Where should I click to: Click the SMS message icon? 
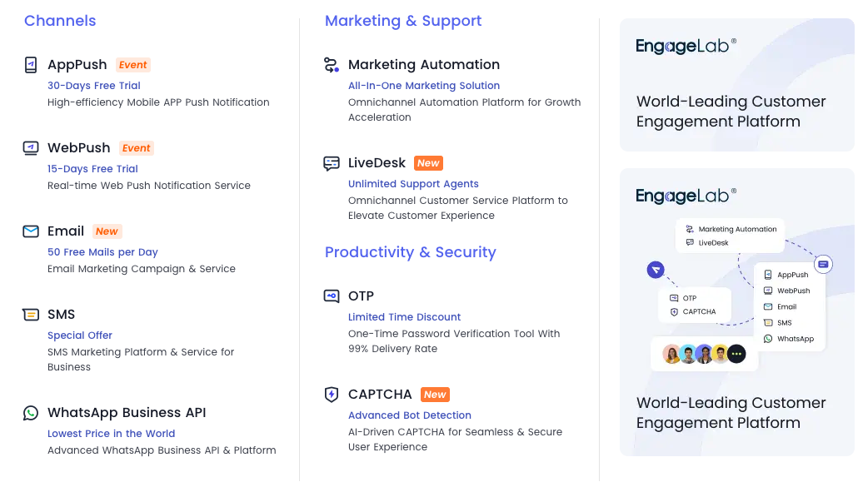click(31, 315)
